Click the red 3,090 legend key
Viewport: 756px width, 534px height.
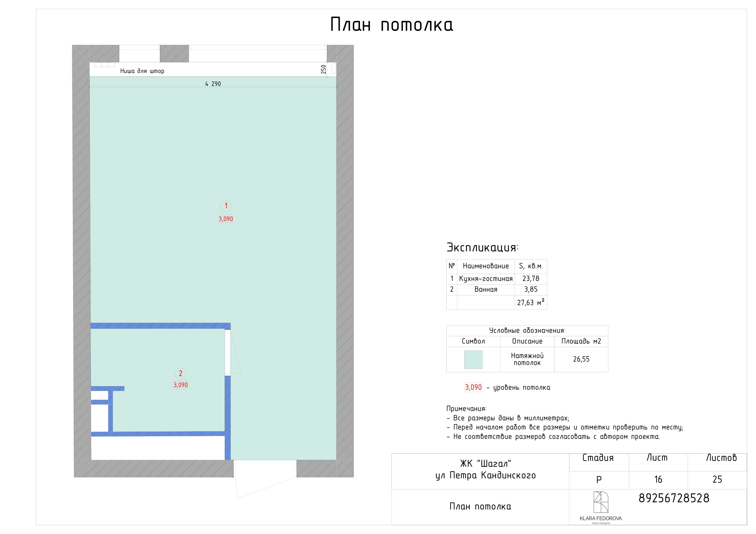pyautogui.click(x=473, y=388)
